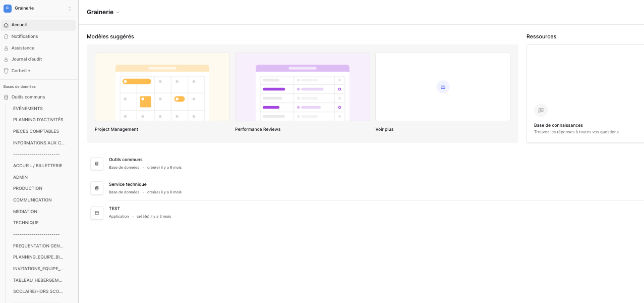Viewport: 644px width, 303px height.
Task: Select FREQUENTATION GEN... in sidebar
Action: (x=38, y=246)
